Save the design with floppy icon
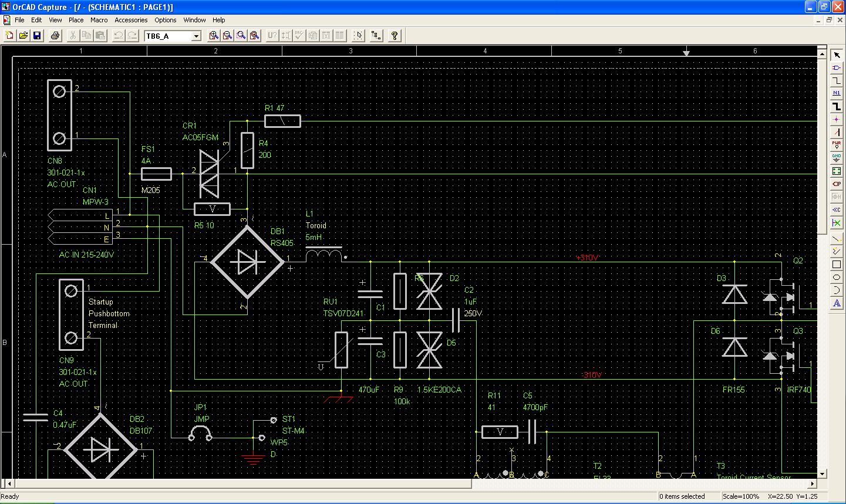 (37, 36)
